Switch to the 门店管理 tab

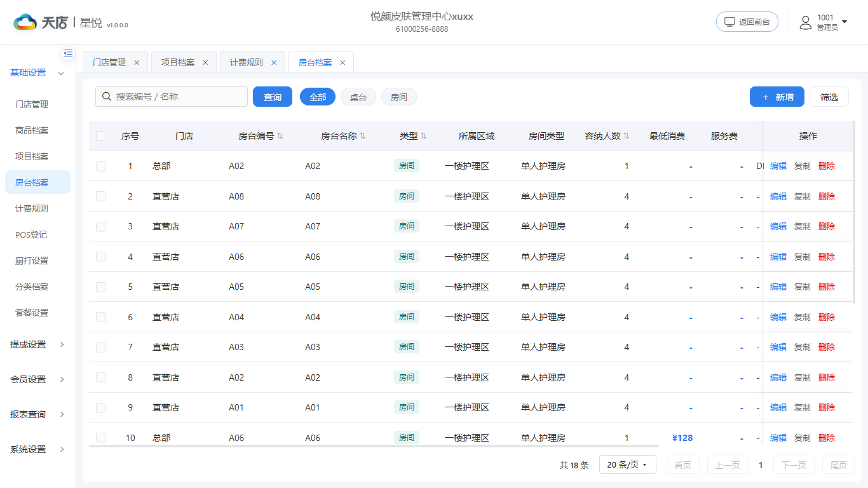click(x=109, y=62)
